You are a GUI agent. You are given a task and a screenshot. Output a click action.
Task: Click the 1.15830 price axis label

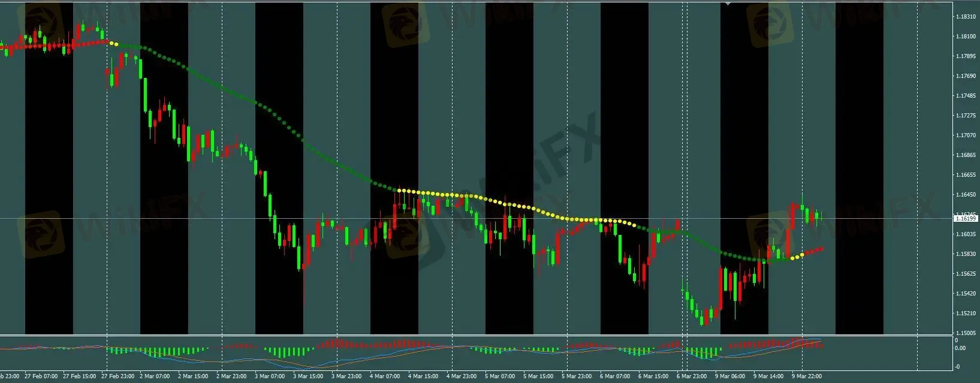coord(964,254)
